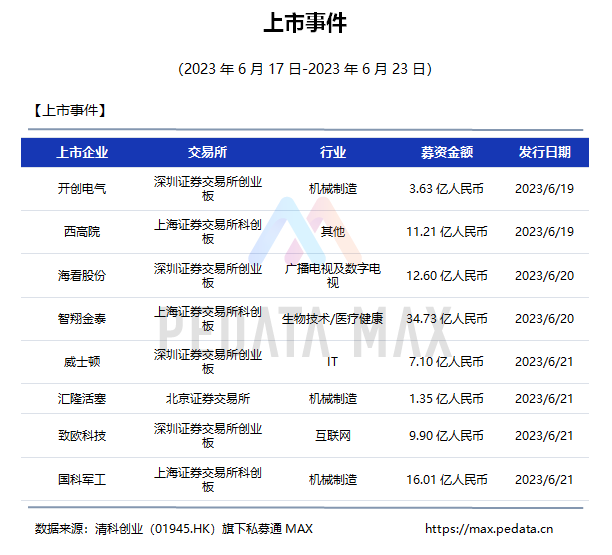Click the 募资金额 column header
612x555 pixels.
tap(447, 152)
